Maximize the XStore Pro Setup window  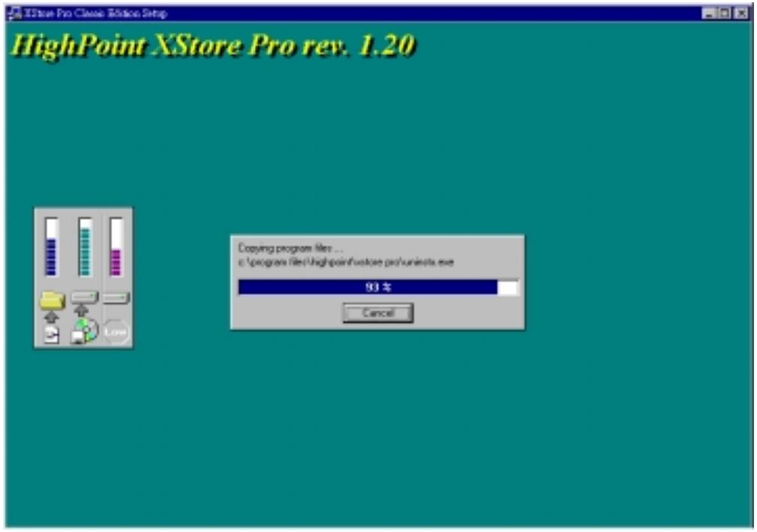pos(724,13)
